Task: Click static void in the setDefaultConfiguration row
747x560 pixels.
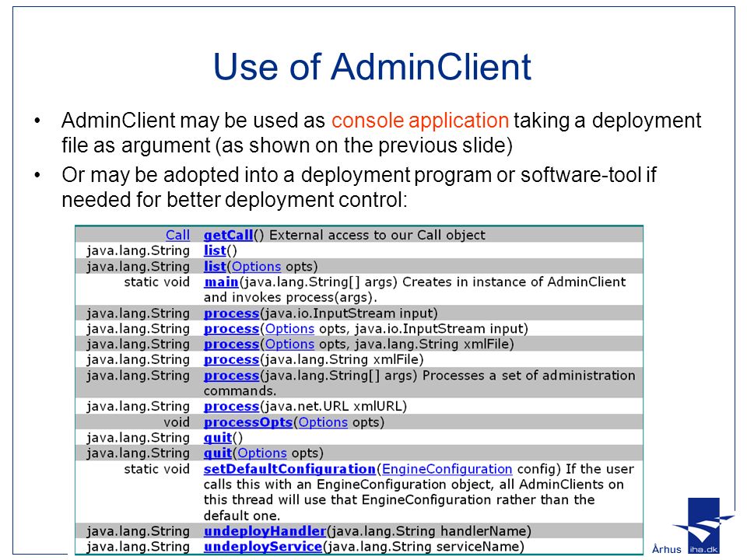Action: (156, 469)
